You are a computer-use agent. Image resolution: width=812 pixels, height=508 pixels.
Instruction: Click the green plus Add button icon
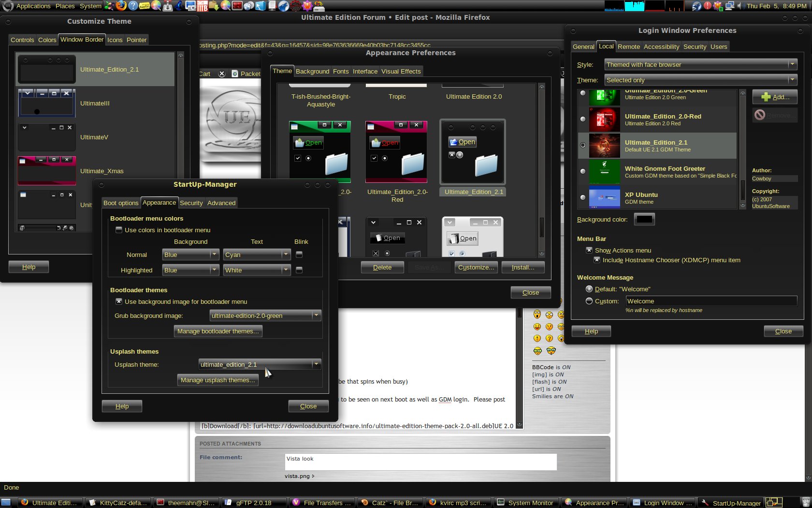[x=766, y=97]
